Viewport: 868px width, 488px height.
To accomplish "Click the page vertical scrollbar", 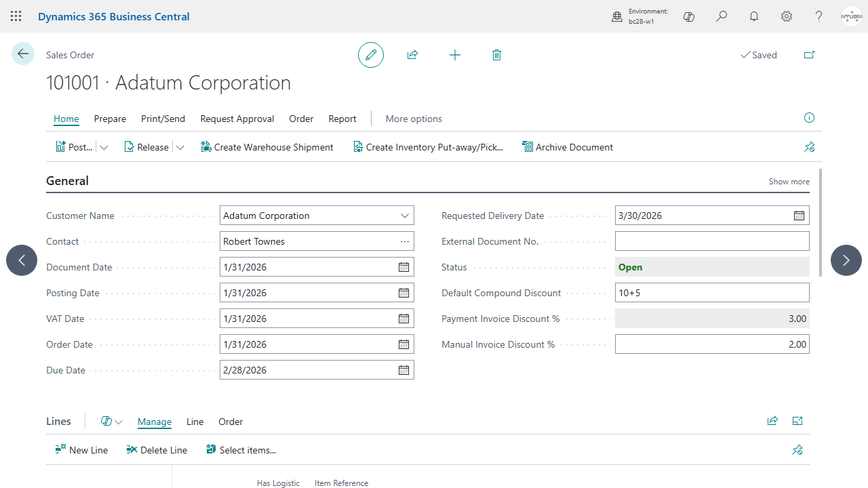I will [821, 222].
